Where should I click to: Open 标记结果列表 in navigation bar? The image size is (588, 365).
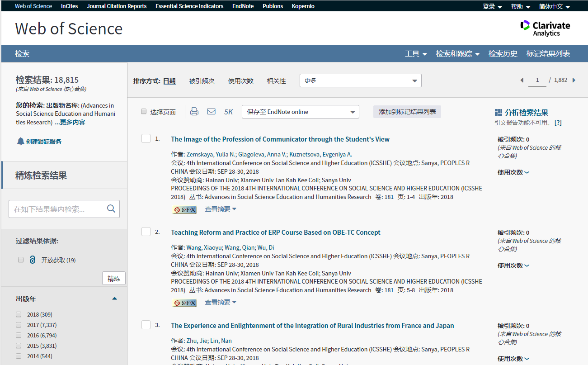548,54
